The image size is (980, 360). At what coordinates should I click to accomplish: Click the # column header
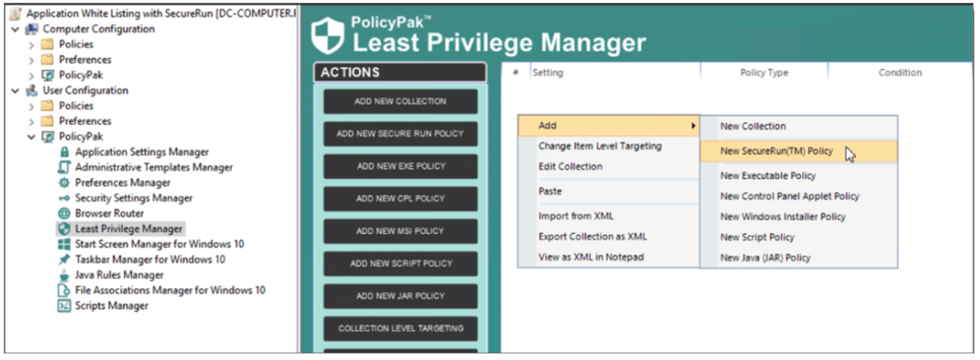[x=516, y=73]
